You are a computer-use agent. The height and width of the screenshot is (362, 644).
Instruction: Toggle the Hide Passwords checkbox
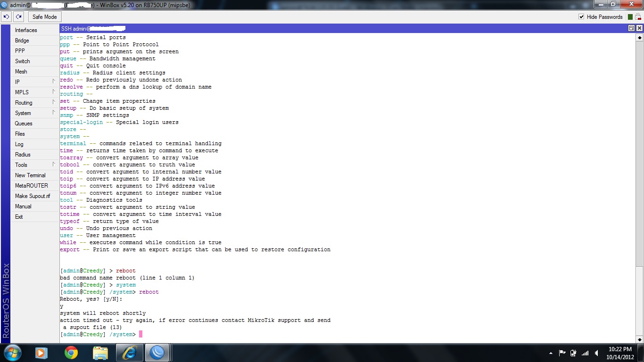tap(581, 17)
